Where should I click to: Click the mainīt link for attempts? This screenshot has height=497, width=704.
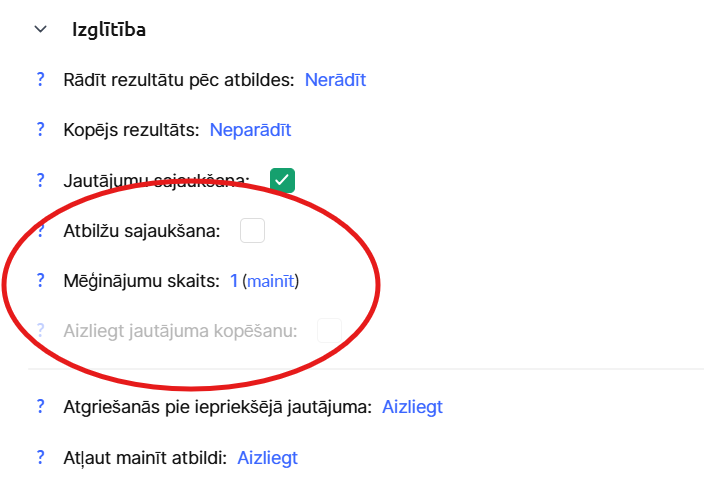tap(271, 281)
